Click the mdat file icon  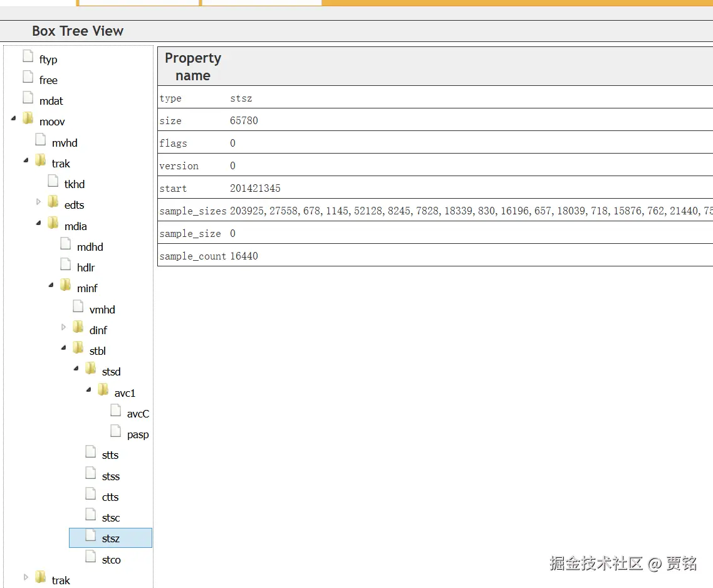pyautogui.click(x=28, y=98)
